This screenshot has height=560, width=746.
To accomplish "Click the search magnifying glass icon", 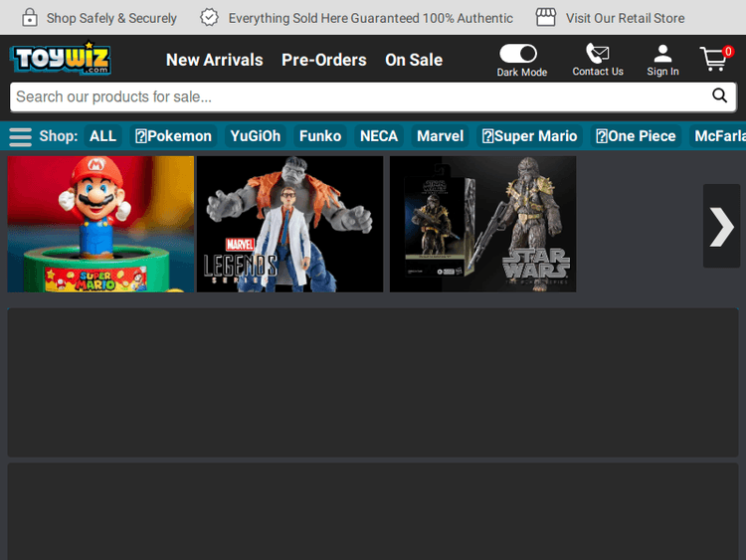I will (719, 96).
